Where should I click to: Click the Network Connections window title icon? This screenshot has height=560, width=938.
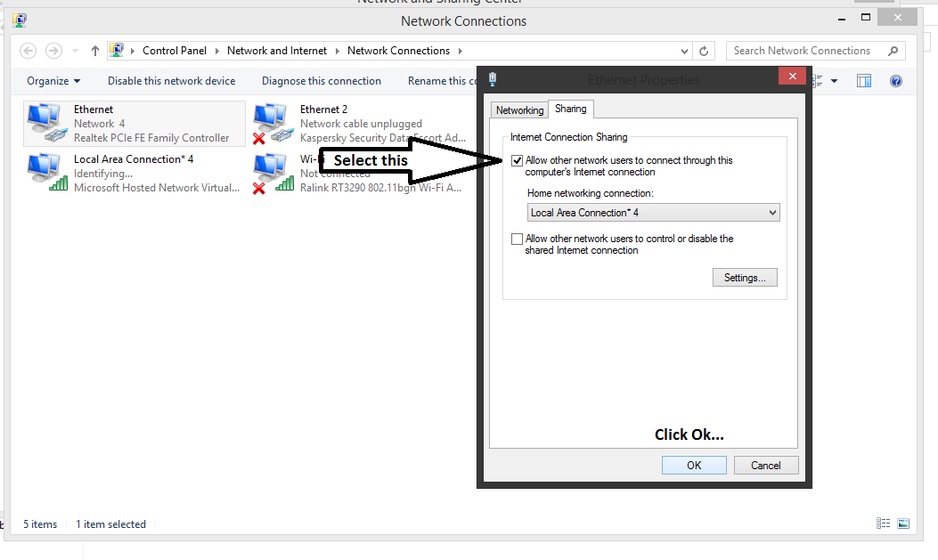(x=20, y=20)
